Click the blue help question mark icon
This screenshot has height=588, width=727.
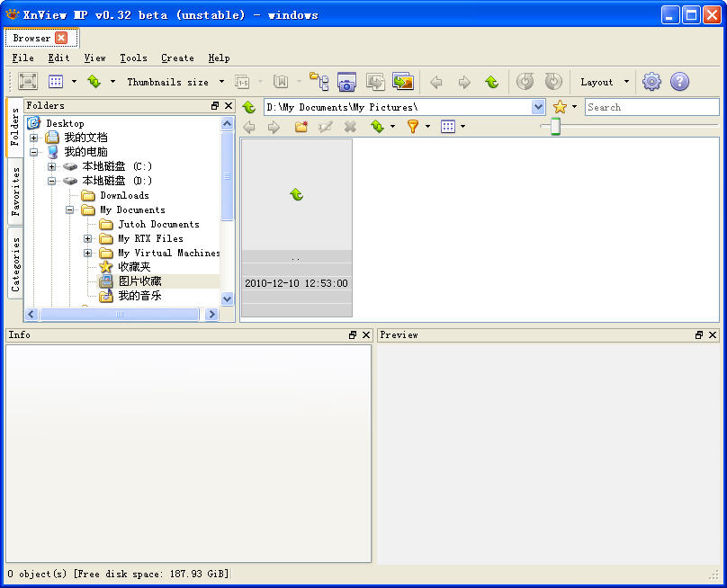680,82
